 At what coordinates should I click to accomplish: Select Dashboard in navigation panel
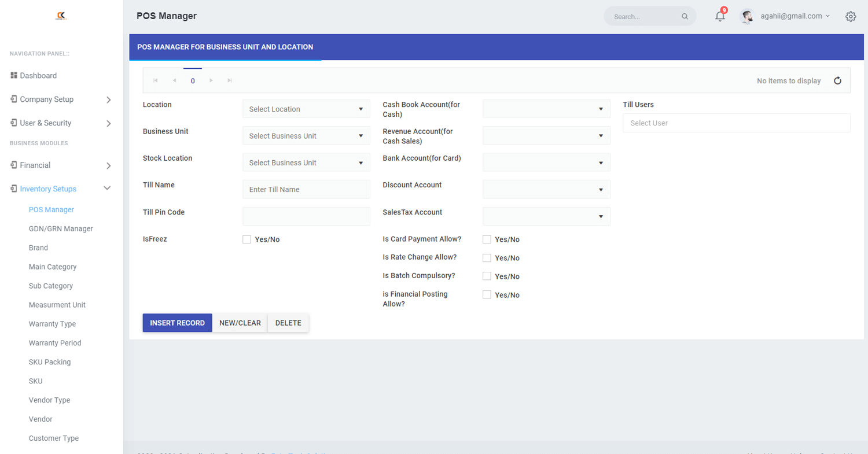click(x=38, y=76)
